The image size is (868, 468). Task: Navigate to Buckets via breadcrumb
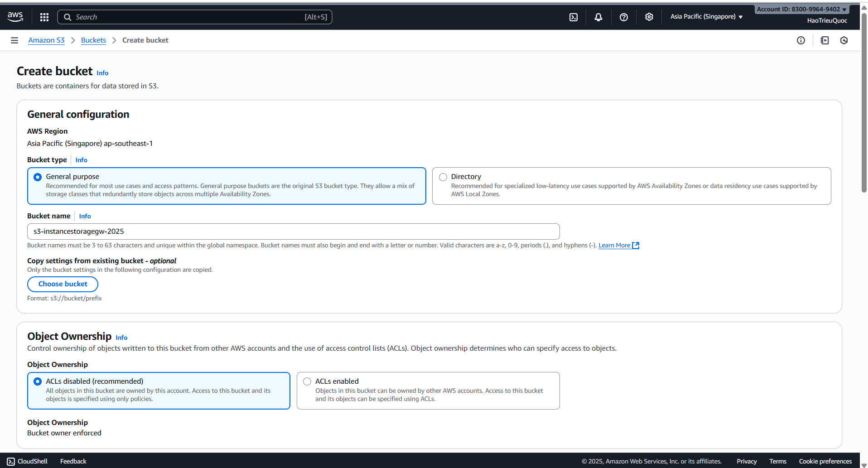[x=93, y=40]
